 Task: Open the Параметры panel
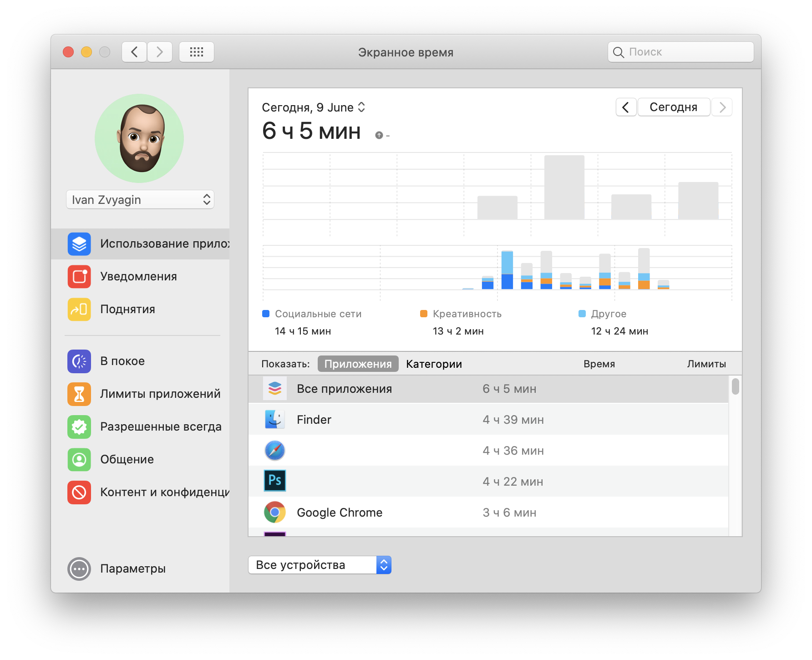pos(133,569)
